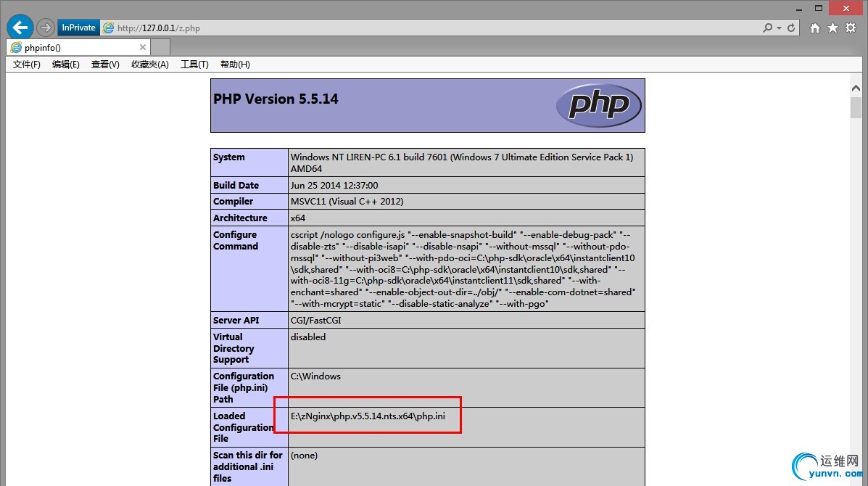
Task: Click the Server API value CGI/FastCGI
Action: click(315, 321)
